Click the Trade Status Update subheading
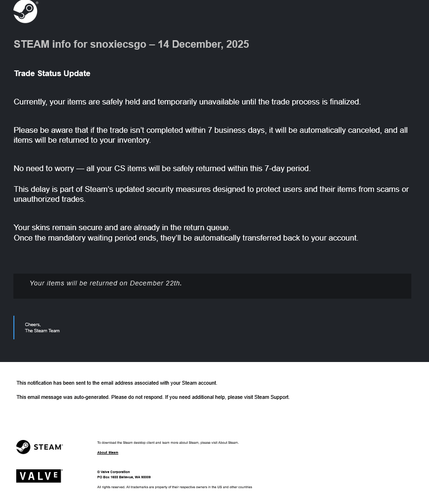 tap(52, 73)
